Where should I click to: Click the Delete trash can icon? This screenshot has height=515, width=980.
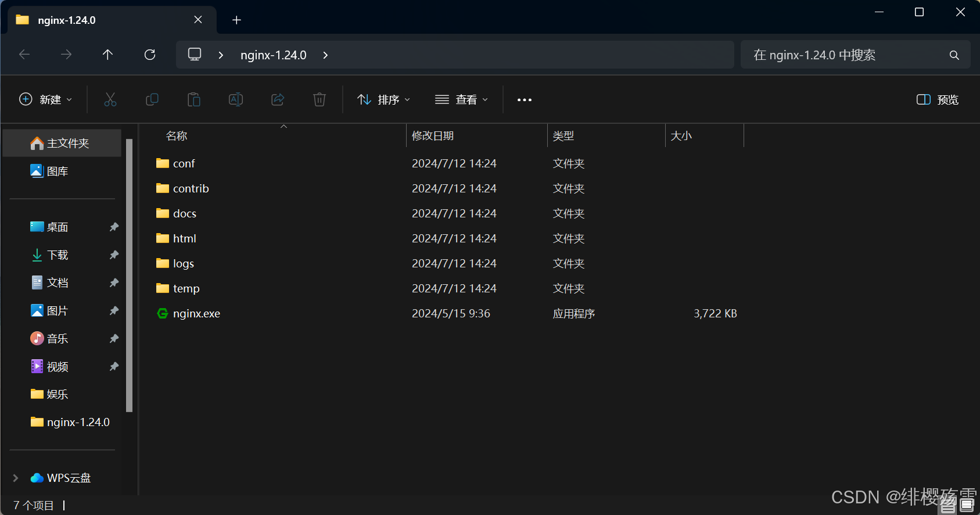[x=320, y=99]
